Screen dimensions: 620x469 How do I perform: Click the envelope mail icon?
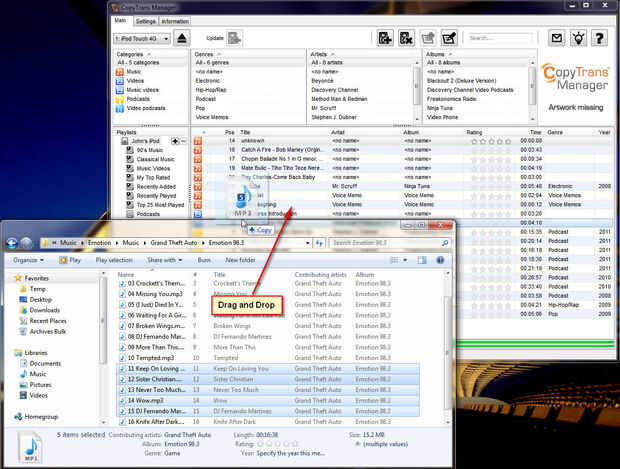(x=557, y=38)
